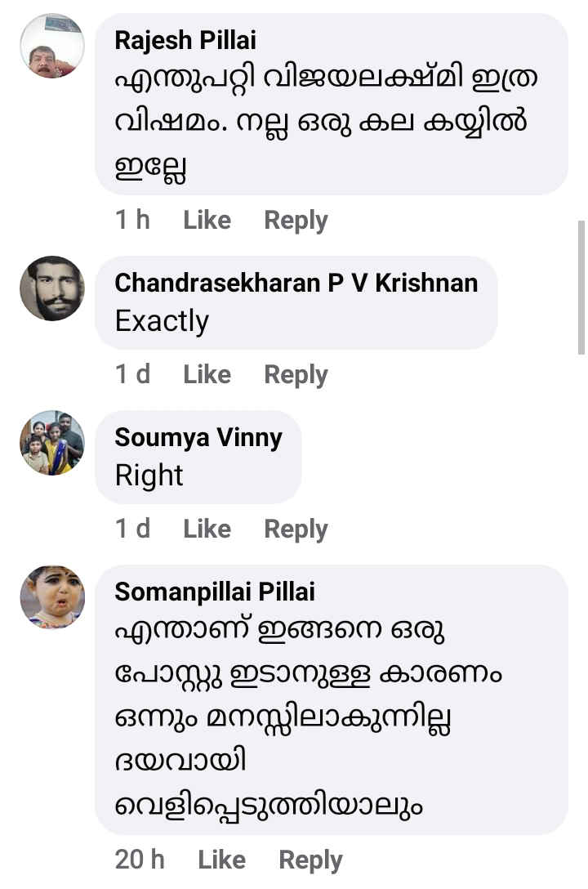
Task: Reply to the "Exactly" comment
Action: click(x=296, y=374)
